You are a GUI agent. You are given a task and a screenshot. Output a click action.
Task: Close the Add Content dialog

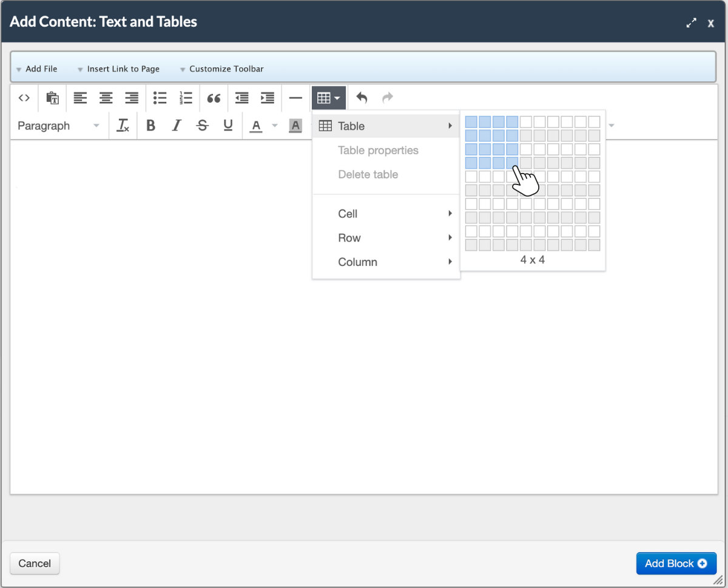point(711,23)
